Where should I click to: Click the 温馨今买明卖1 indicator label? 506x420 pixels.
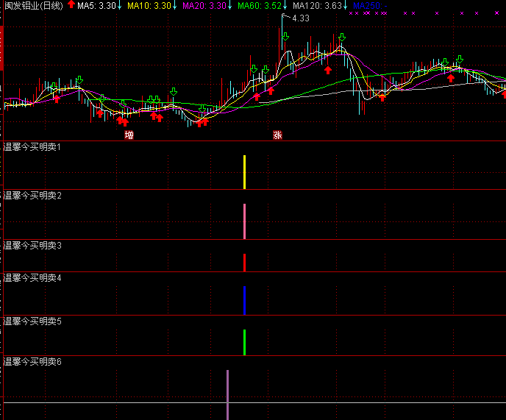(32, 147)
